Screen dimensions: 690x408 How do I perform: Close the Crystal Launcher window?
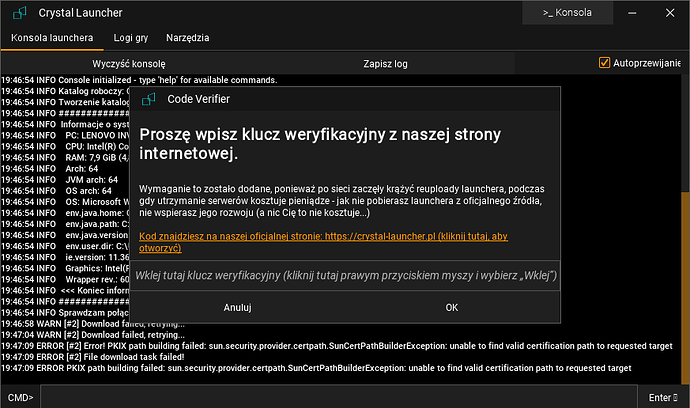pos(670,13)
